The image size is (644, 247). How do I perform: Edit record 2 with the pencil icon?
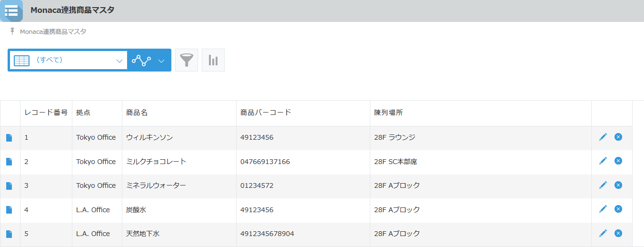tap(603, 161)
